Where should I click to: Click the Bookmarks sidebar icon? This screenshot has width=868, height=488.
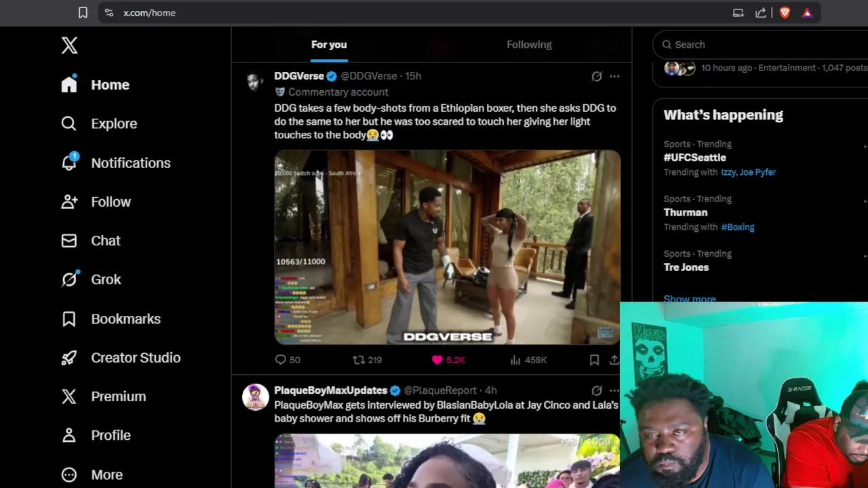pyautogui.click(x=69, y=319)
